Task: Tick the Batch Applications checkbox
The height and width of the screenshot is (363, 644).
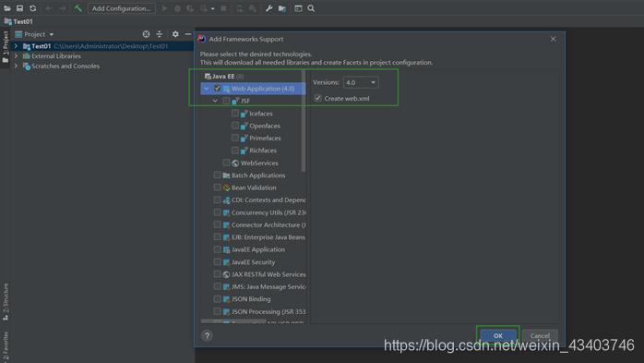Action: (217, 175)
